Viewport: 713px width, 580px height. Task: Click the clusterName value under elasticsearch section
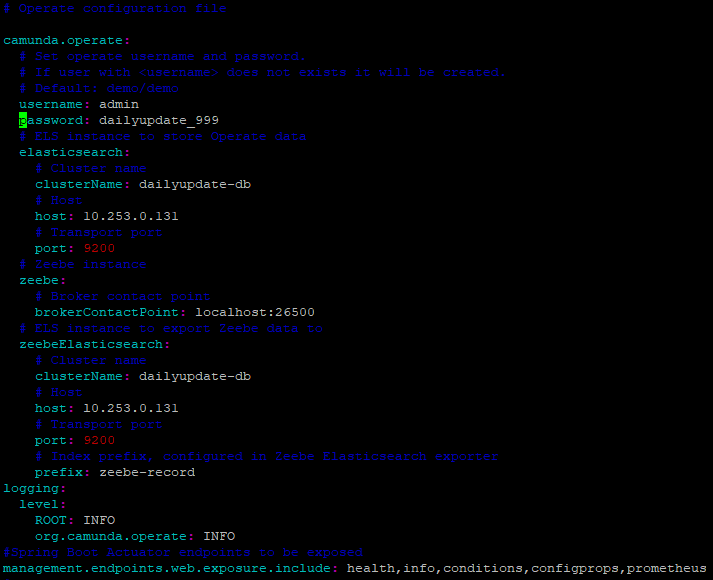click(x=195, y=184)
